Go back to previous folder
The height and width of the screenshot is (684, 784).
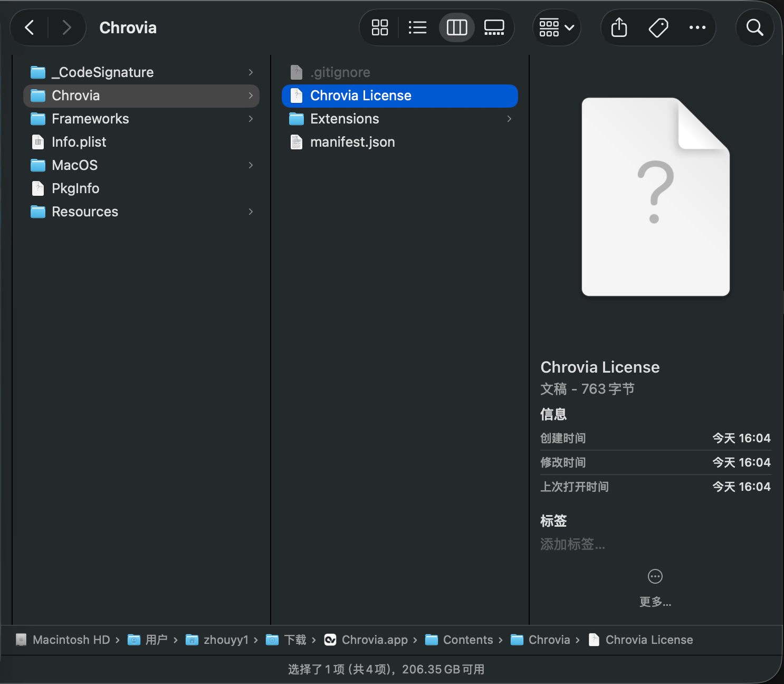[x=30, y=27]
